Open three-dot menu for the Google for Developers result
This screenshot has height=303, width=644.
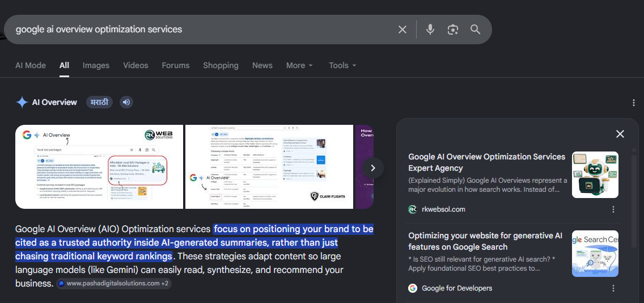[613, 288]
